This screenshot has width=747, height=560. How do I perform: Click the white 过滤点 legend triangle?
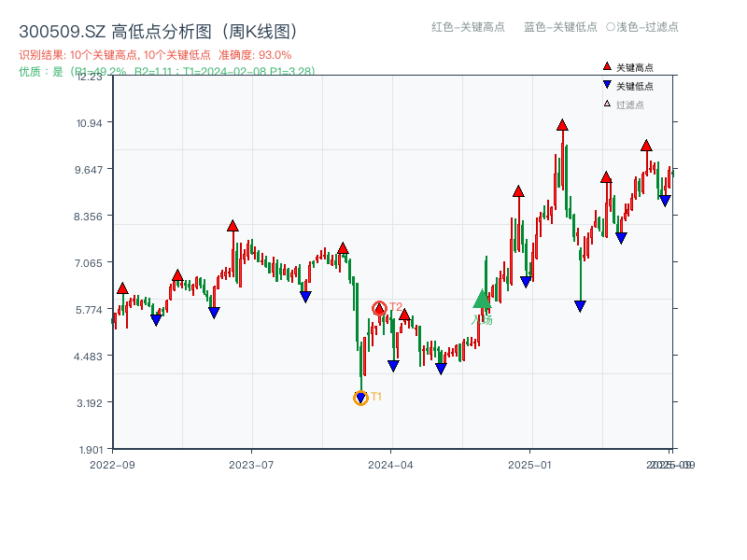point(607,105)
